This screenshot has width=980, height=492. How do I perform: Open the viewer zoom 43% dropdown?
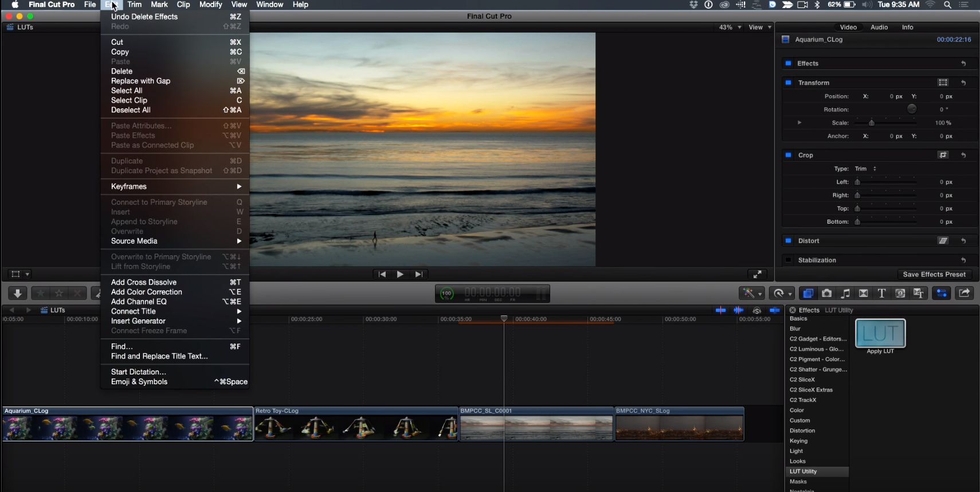[730, 27]
